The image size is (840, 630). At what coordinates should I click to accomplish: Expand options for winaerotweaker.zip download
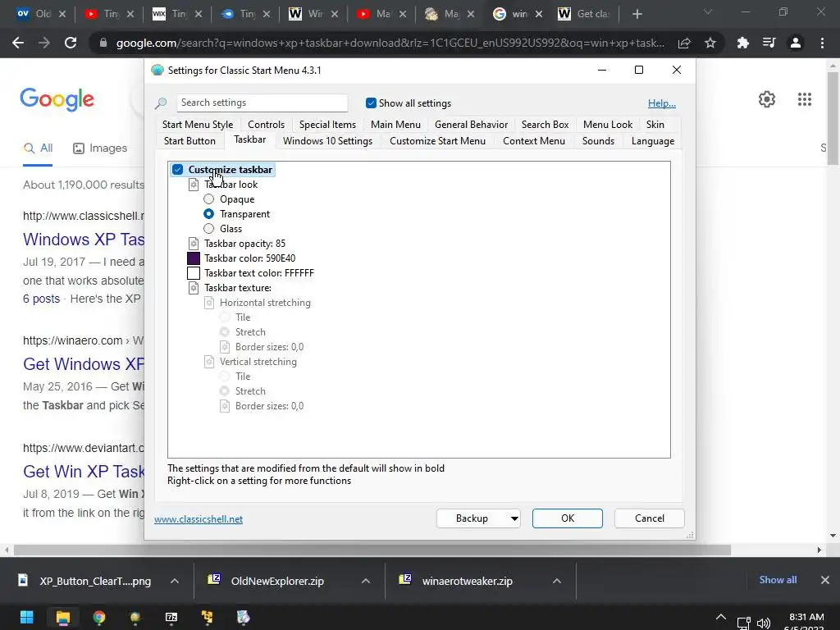pos(557,581)
